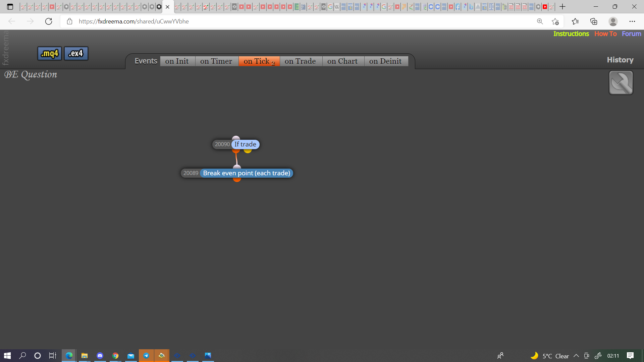This screenshot has width=644, height=362.
Task: Open the How To link
Action: [605, 34]
